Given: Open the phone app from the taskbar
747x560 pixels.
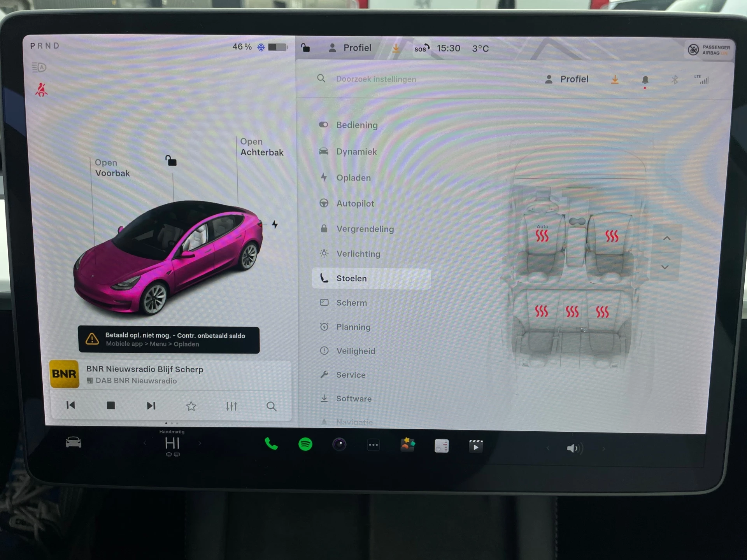Looking at the screenshot, I should pyautogui.click(x=271, y=444).
